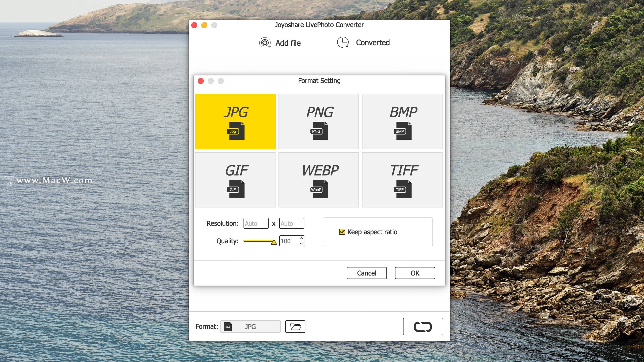This screenshot has width=644, height=362.
Task: Click the Quality slider handle
Action: tap(274, 242)
